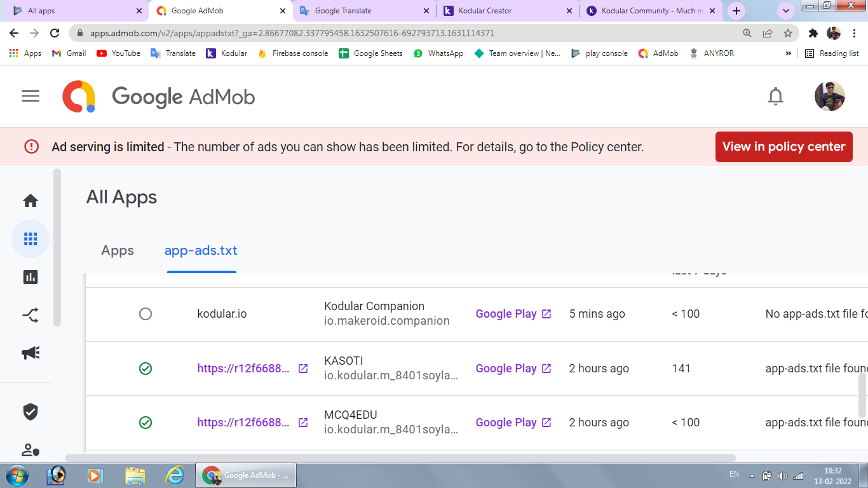This screenshot has width=868, height=488.
Task: Click the View in policy center button
Action: click(783, 147)
